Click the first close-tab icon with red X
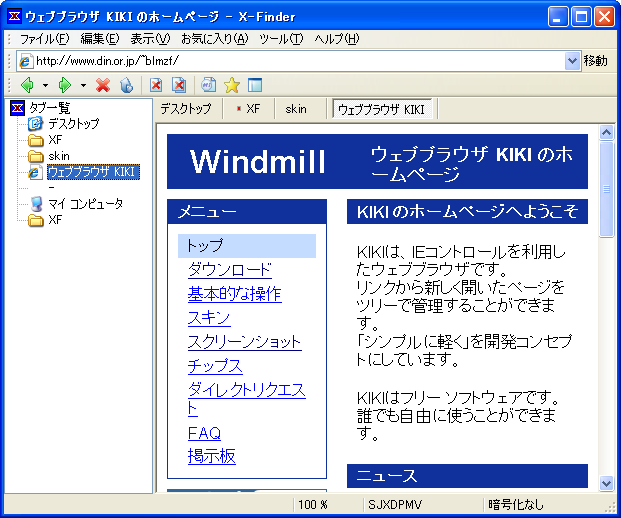Viewport: 621px width, 518px height. coord(156,85)
